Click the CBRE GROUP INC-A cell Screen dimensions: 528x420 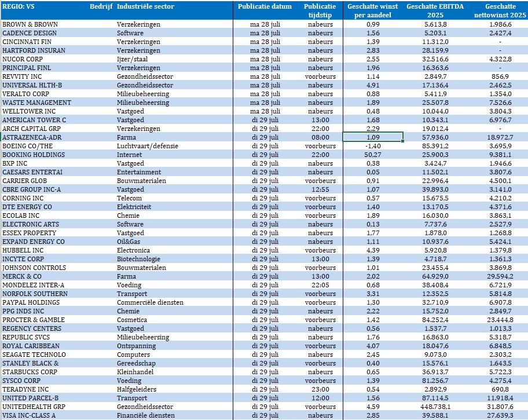32,189
